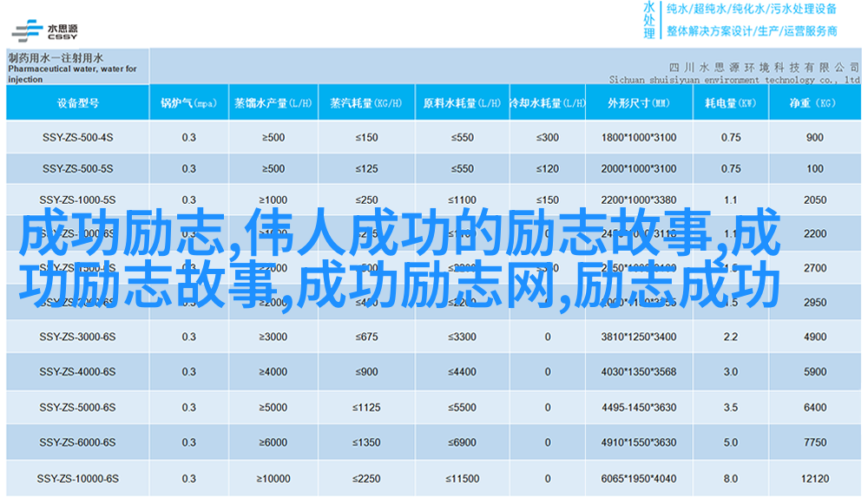Viewport: 868px width, 504px height.
Task: Click the net weight value 12120
Action: point(814,479)
